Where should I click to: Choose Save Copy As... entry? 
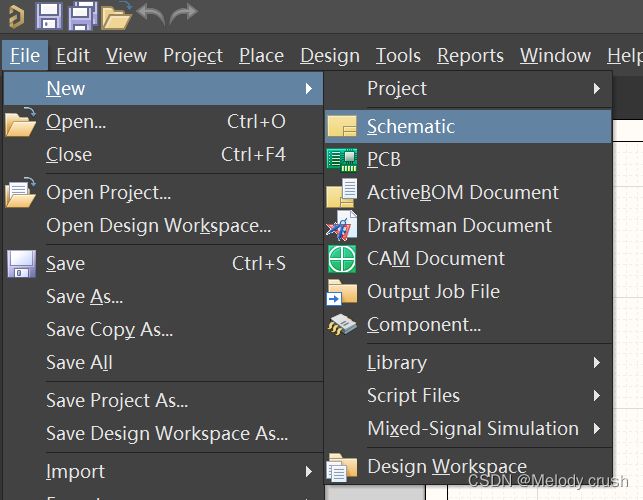click(x=109, y=329)
